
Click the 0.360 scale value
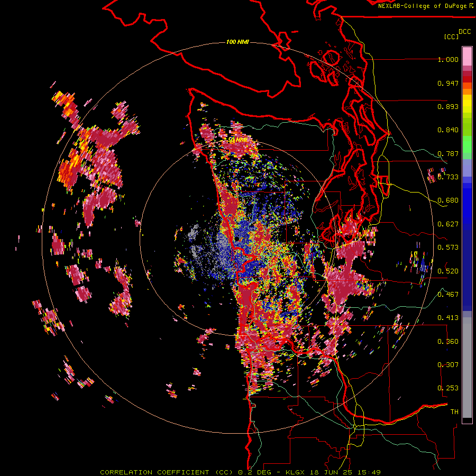tap(448, 342)
